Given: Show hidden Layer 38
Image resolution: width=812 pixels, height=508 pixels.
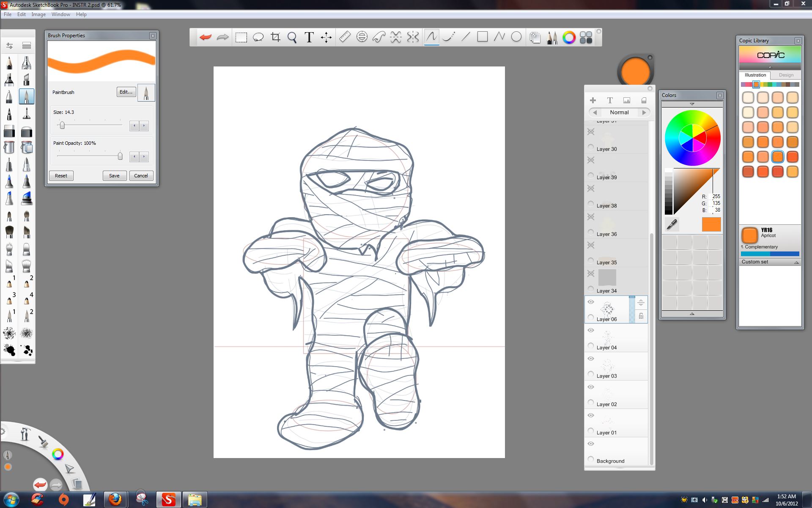Looking at the screenshot, I should pyautogui.click(x=591, y=188).
